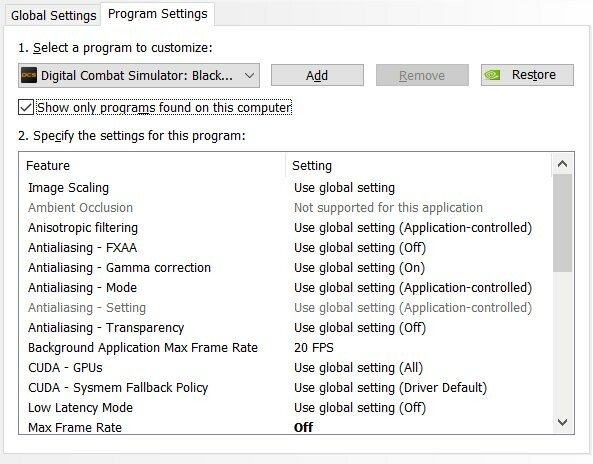Select the Anisotropic filtering row
The image size is (593, 464).
tap(286, 228)
